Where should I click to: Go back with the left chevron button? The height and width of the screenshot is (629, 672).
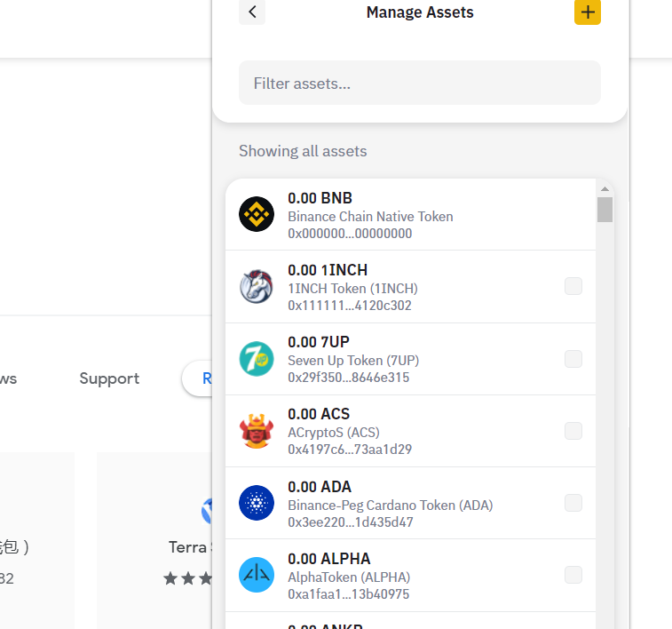[252, 12]
